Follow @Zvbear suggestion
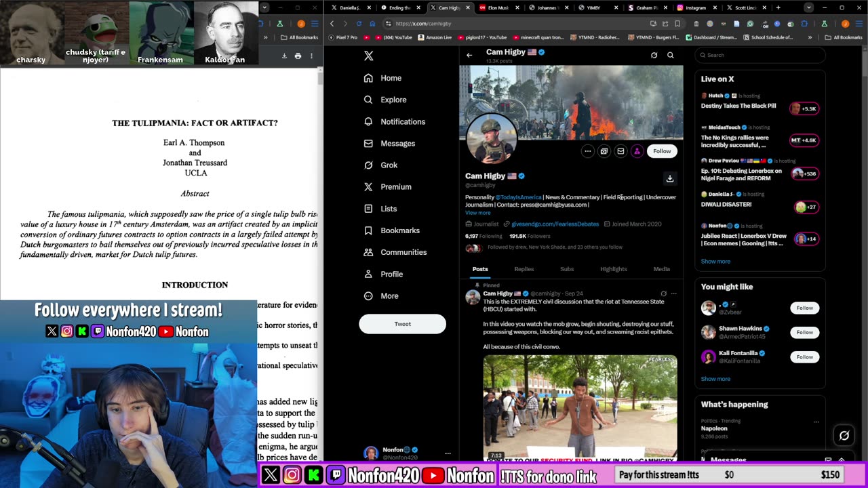 pos(804,308)
